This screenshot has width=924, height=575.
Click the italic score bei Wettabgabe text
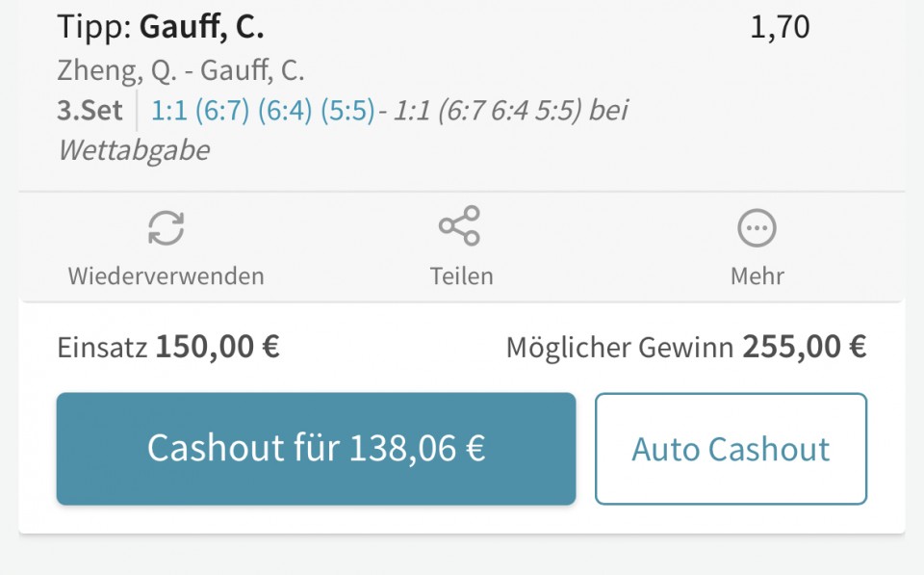pos(343,130)
